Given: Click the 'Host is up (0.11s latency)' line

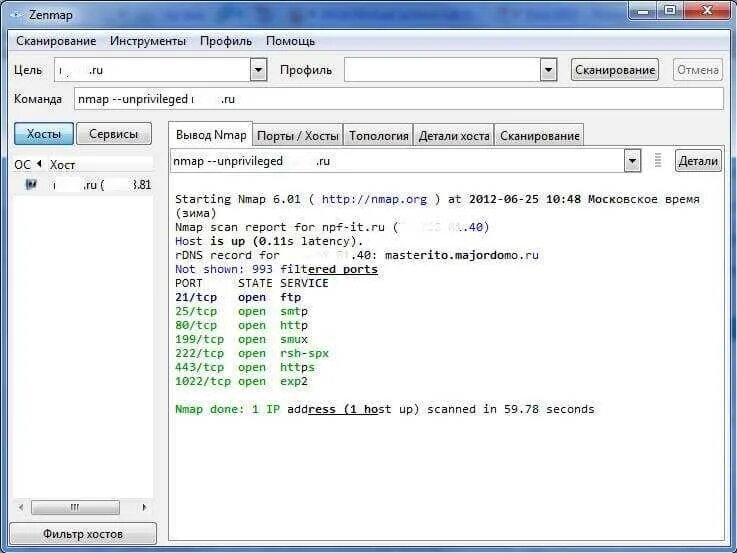Looking at the screenshot, I should click(269, 241).
